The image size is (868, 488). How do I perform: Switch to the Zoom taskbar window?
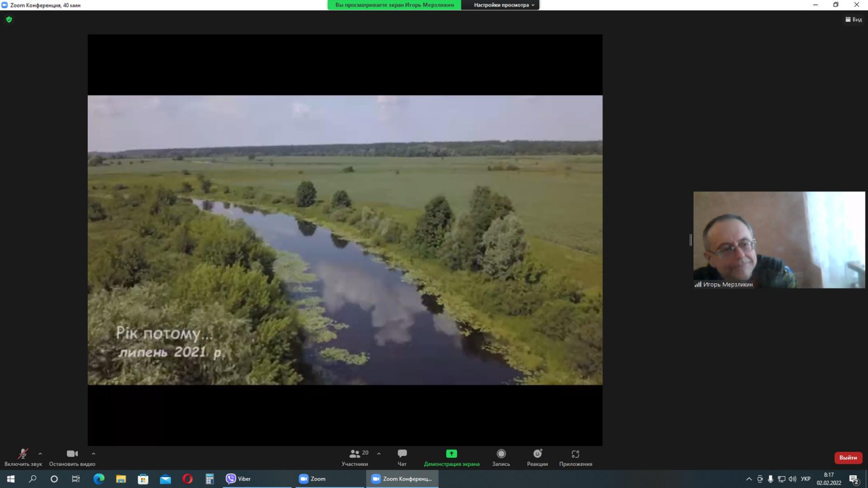tap(312, 479)
